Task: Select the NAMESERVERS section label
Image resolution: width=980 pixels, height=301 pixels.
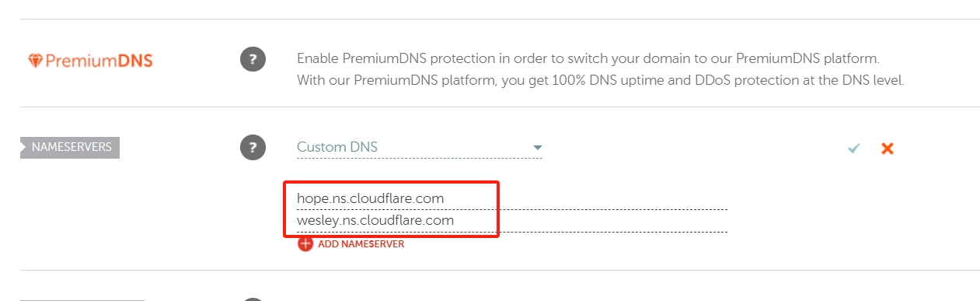Action: click(x=70, y=146)
